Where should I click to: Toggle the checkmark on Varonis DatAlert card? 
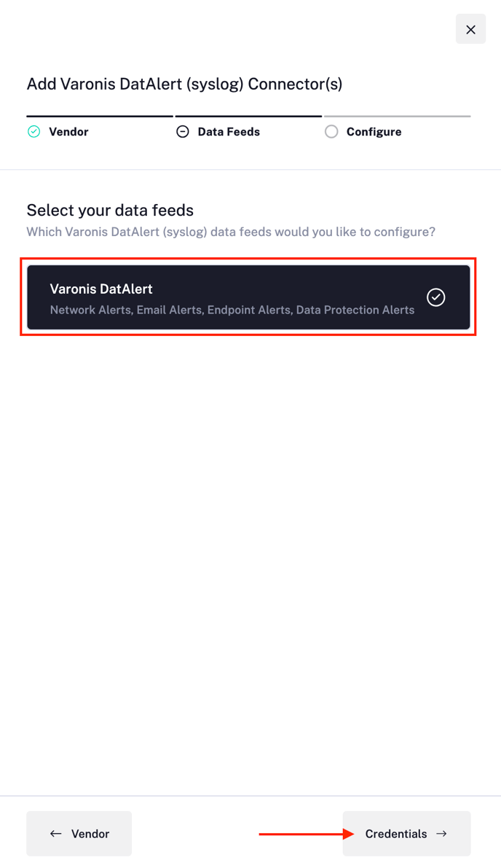tap(435, 297)
